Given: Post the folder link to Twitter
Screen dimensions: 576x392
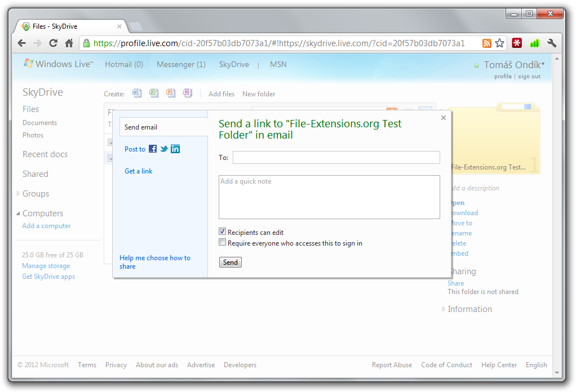Looking at the screenshot, I should 164,149.
